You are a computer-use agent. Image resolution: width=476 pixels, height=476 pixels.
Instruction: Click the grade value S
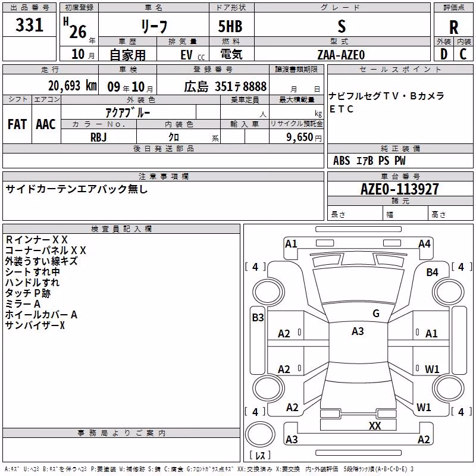[342, 26]
